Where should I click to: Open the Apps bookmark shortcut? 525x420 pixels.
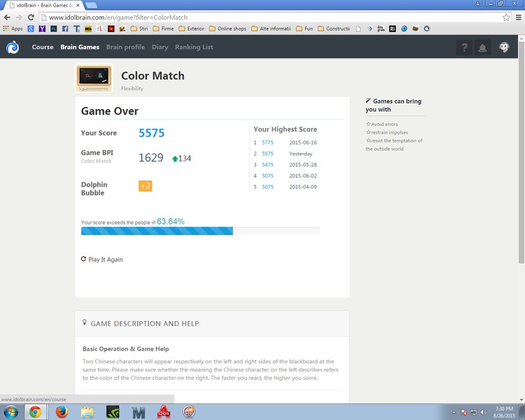(x=12, y=29)
